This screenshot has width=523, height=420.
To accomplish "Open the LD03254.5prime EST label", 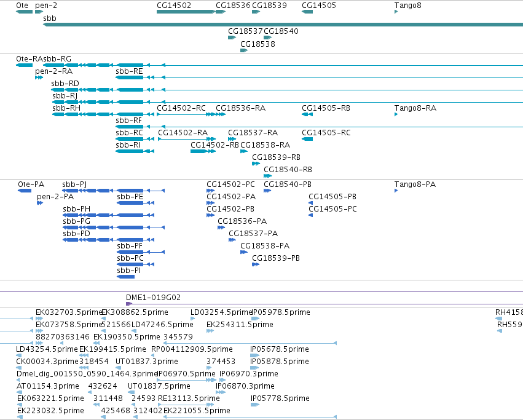I will 221,312.
